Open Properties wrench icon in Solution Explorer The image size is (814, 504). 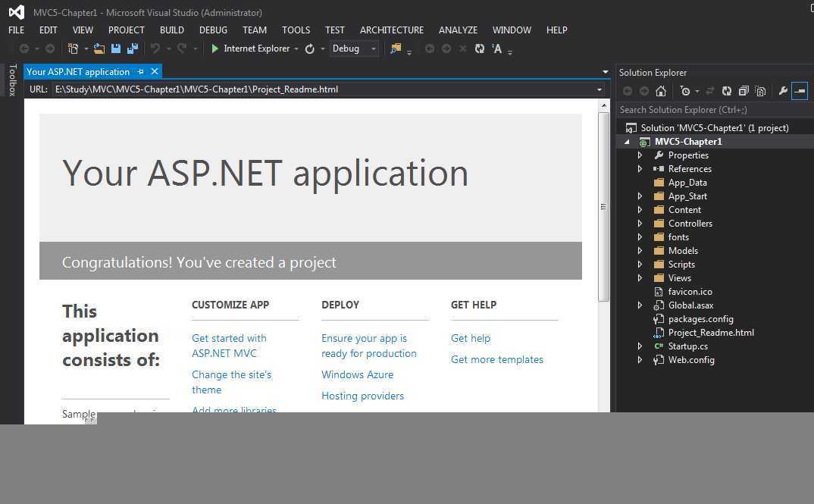click(783, 92)
